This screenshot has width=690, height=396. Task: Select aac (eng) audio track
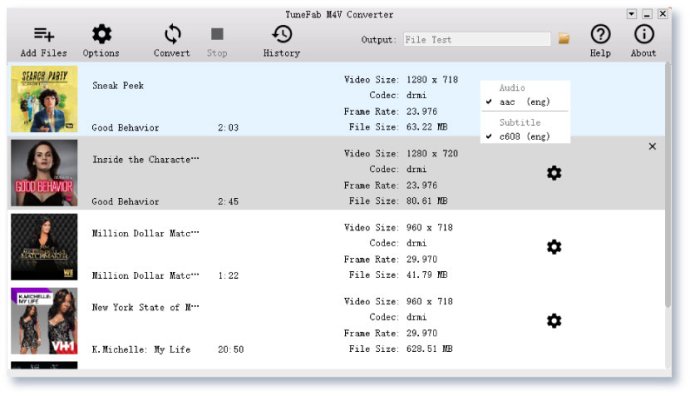pos(525,102)
